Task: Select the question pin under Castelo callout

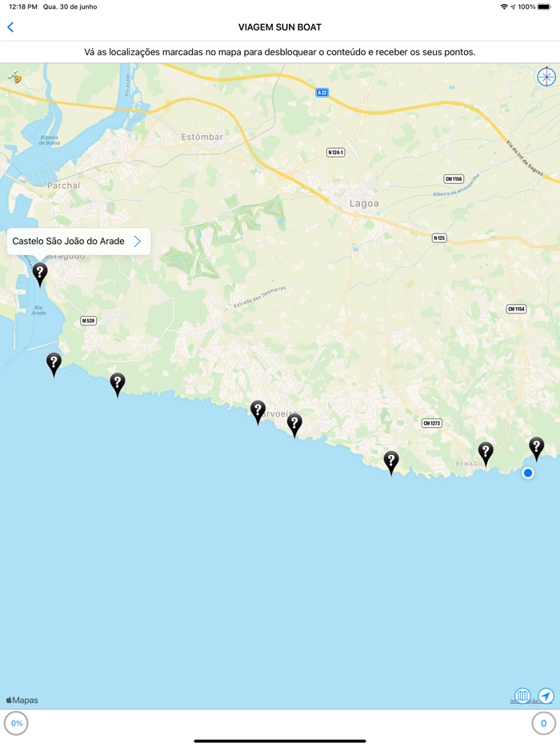Action: 40,275
